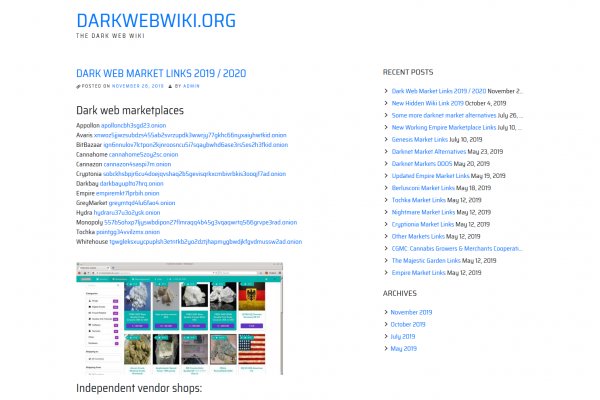Click the chevron beside New Hidden Wiki Link 2019

pyautogui.click(x=386, y=103)
